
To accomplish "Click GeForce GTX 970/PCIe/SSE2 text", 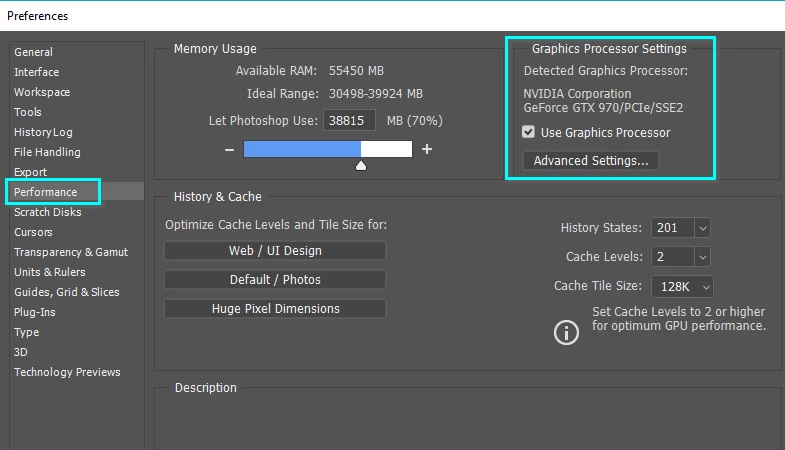I will pyautogui.click(x=603, y=108).
